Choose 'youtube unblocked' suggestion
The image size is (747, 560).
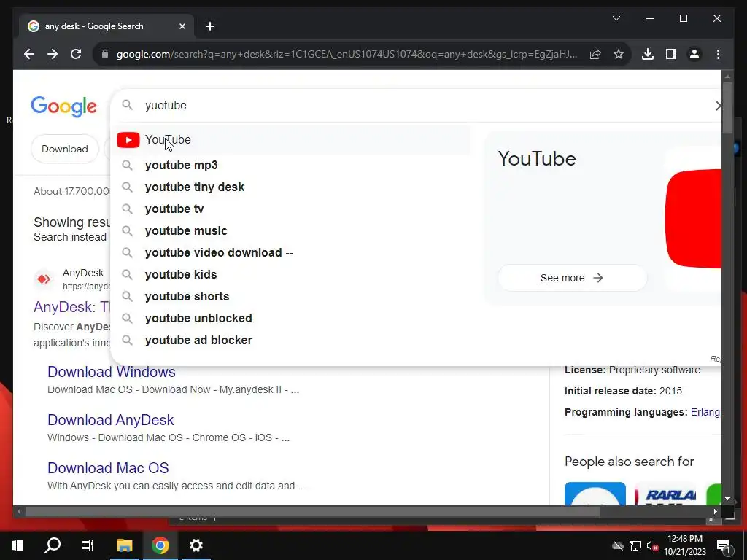click(x=290, y=319)
